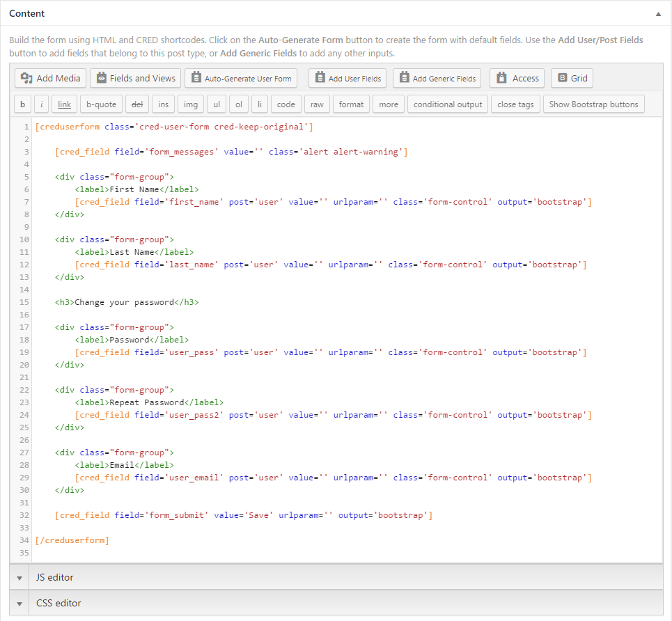Click Add Generic Fields button
Screen dimensions: 672x621
pyautogui.click(x=437, y=79)
